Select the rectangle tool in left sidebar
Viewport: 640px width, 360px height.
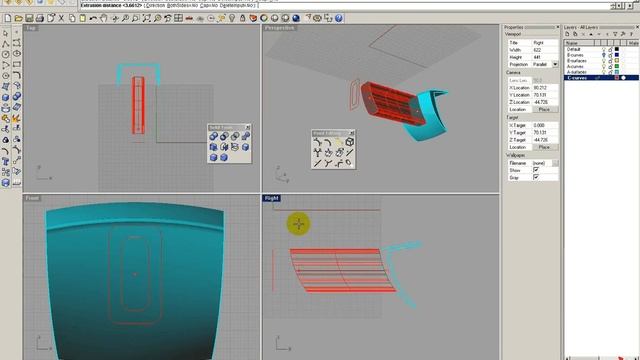(x=16, y=65)
